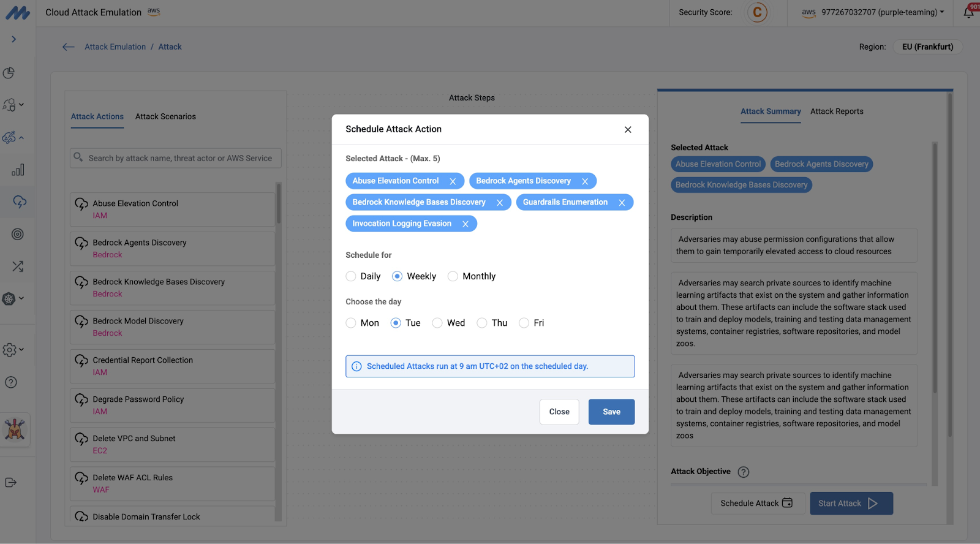Click Bedrock Knowledge Bases Discovery summary chip
The width and height of the screenshot is (980, 544).
pyautogui.click(x=741, y=185)
